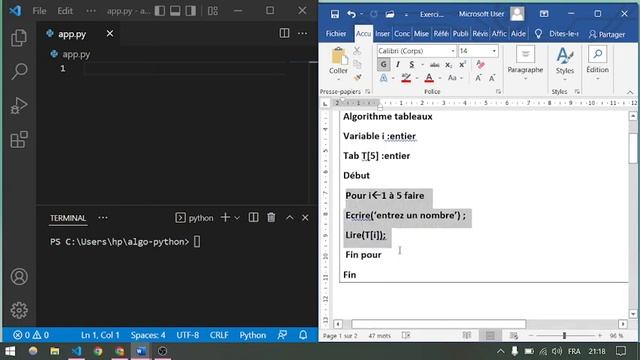Apply the text highlight color in Word
This screenshot has width=640, height=360.
tap(406, 78)
